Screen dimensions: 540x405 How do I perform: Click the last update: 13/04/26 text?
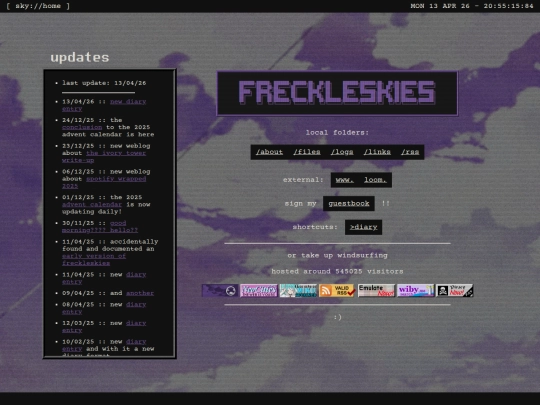pyautogui.click(x=104, y=83)
